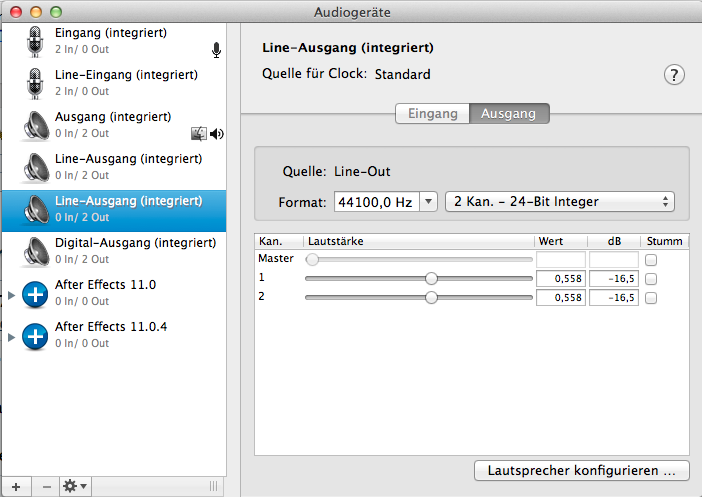Switch to the Ausgang tab
This screenshot has height=497, width=702.
[x=508, y=114]
